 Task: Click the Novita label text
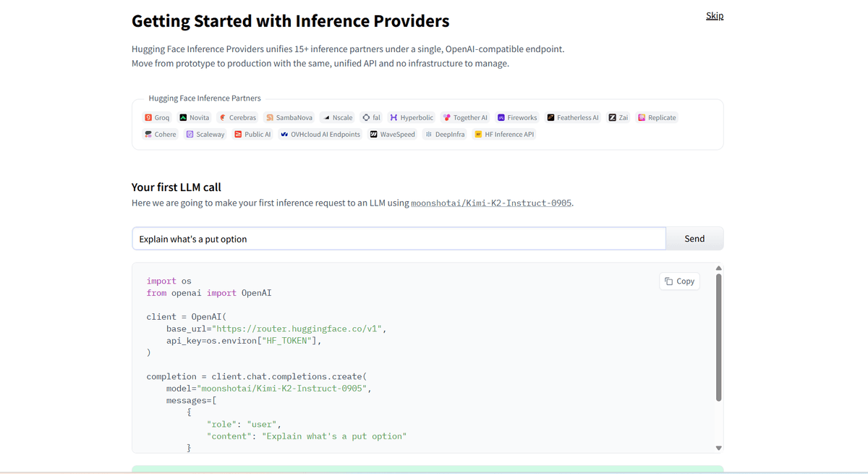(200, 117)
